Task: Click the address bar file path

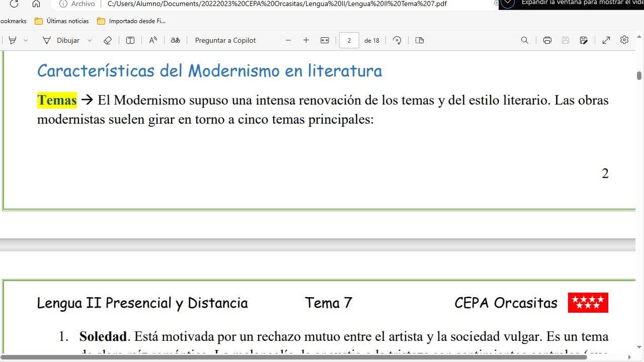Action: coord(277,4)
